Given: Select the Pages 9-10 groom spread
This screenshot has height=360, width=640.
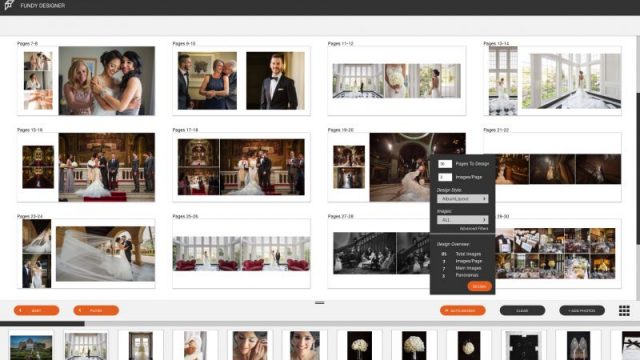Looking at the screenshot, I should [241, 81].
